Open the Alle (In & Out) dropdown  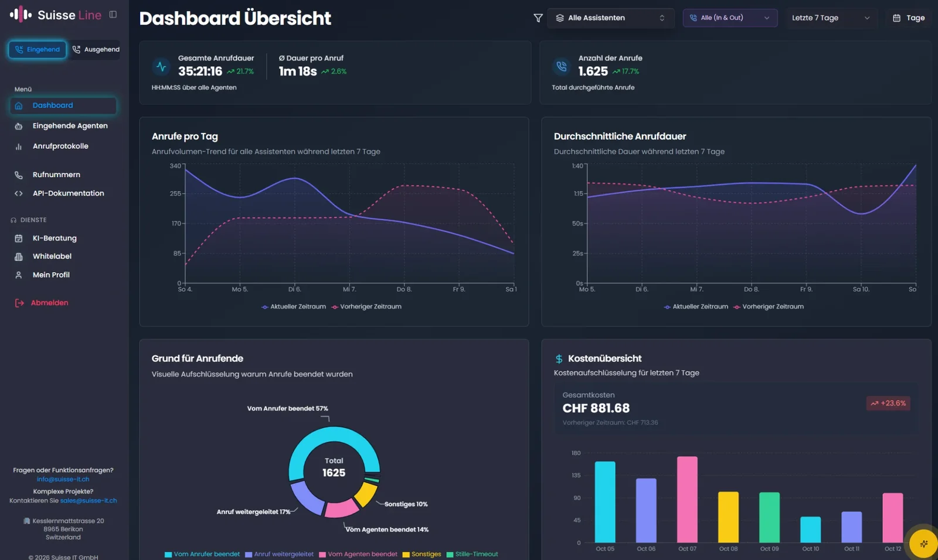click(x=730, y=18)
